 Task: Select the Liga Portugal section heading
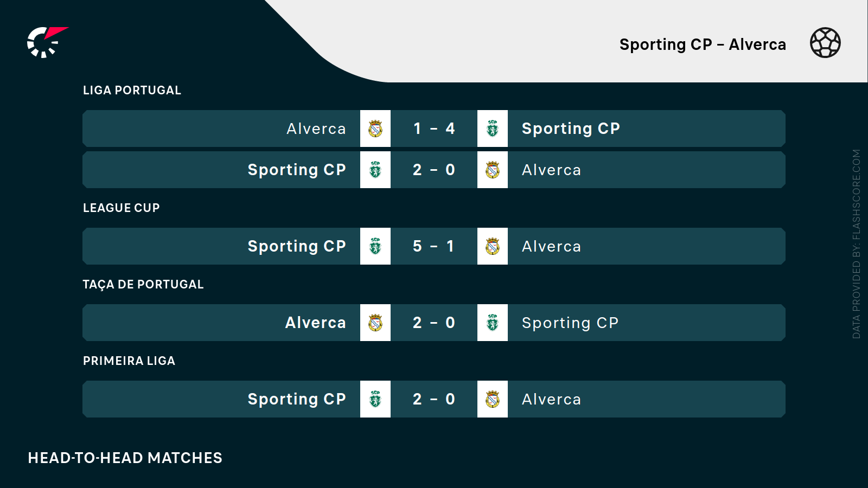point(132,90)
